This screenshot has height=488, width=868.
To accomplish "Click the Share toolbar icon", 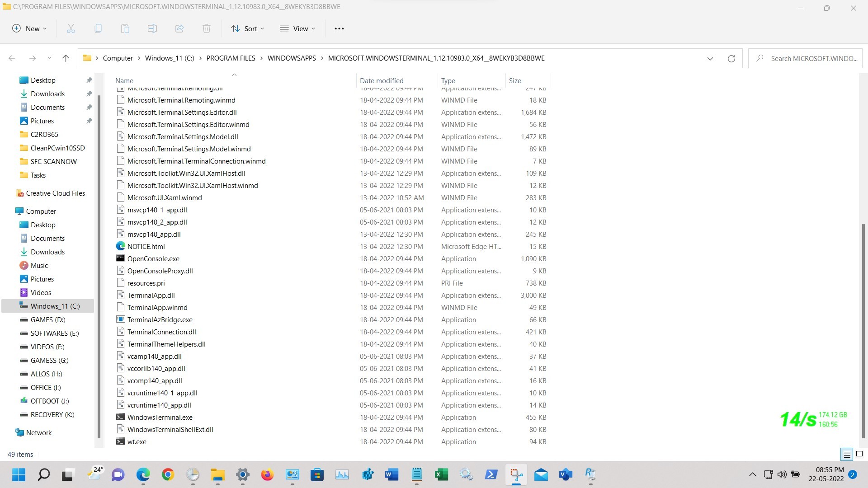I will (x=179, y=28).
